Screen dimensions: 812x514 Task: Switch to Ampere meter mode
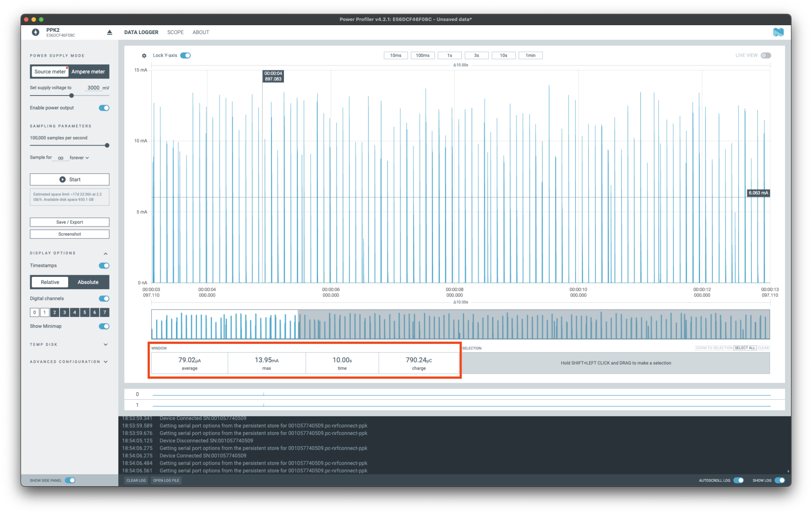tap(88, 71)
